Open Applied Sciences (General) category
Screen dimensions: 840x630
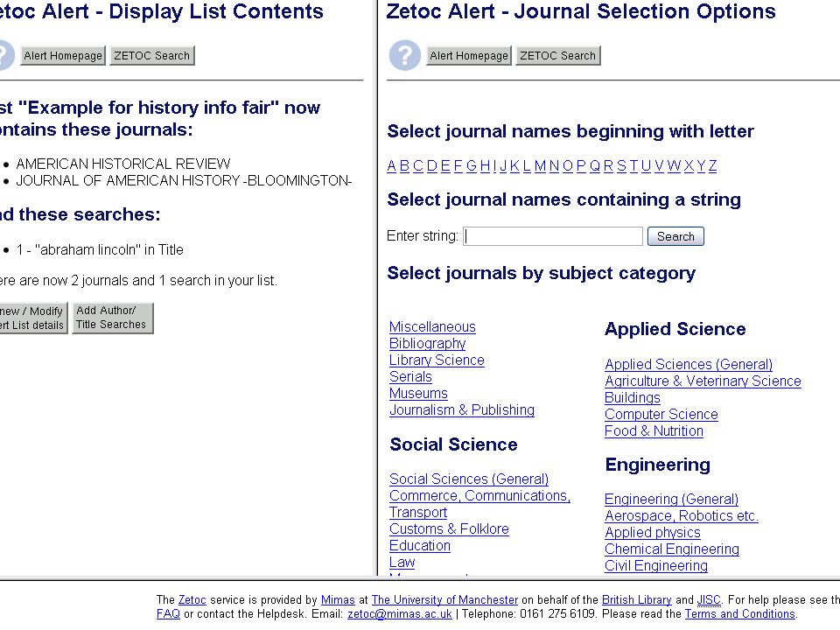pyautogui.click(x=689, y=364)
